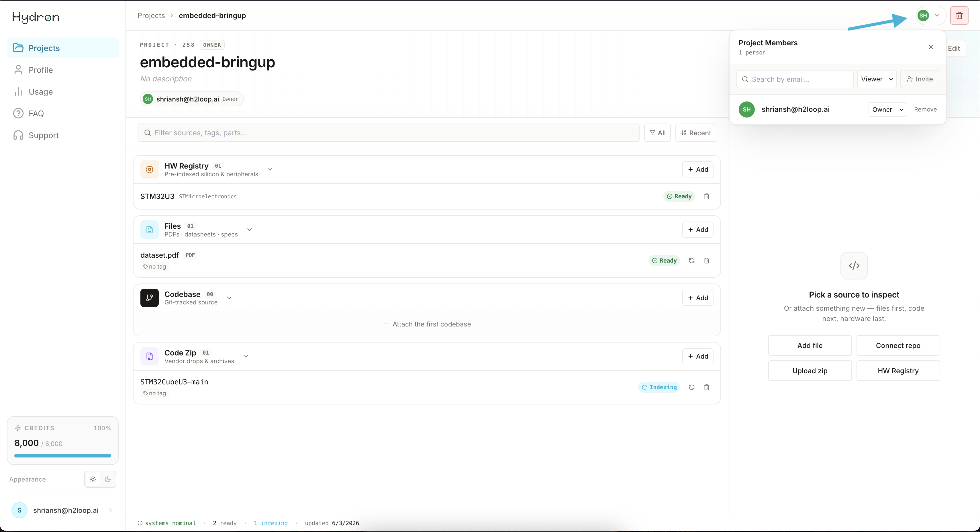Click the Codebase git branch icon
The image size is (980, 532).
click(150, 298)
